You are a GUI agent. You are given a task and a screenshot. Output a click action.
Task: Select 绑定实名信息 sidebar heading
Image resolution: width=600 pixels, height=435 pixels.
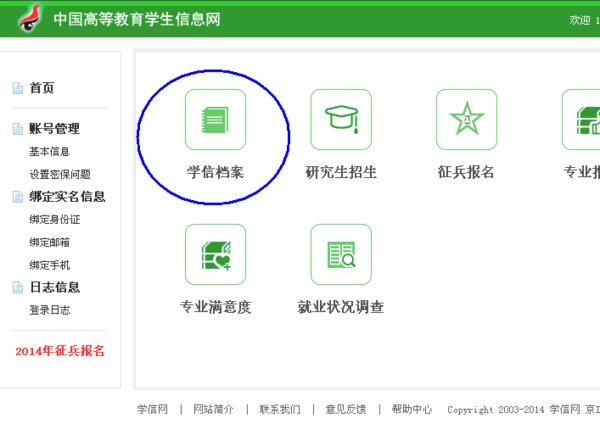(x=67, y=197)
